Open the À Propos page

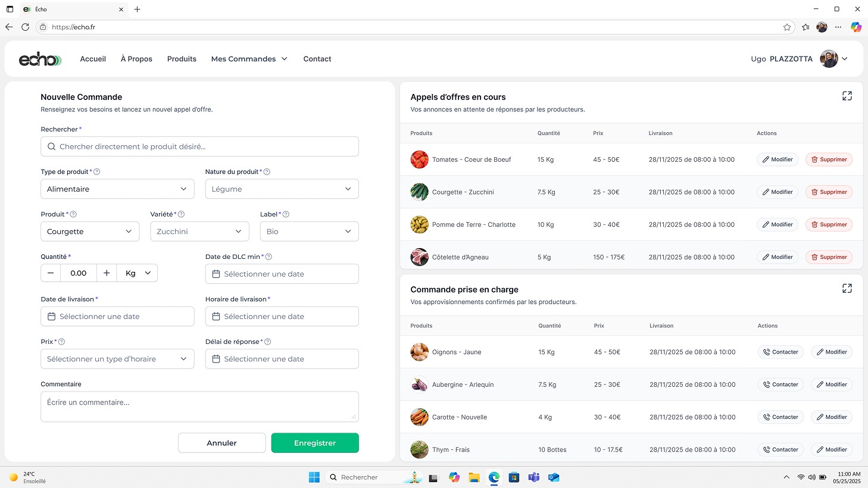pos(136,59)
